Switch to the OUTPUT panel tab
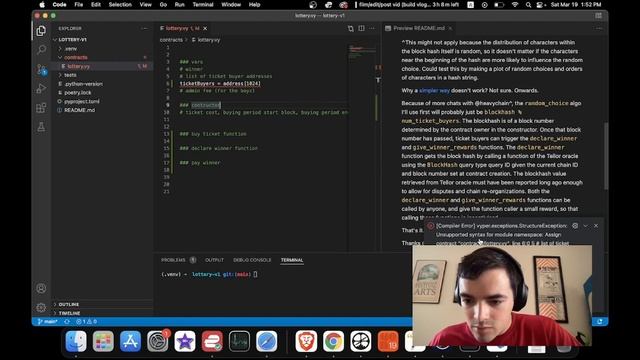 214,260
